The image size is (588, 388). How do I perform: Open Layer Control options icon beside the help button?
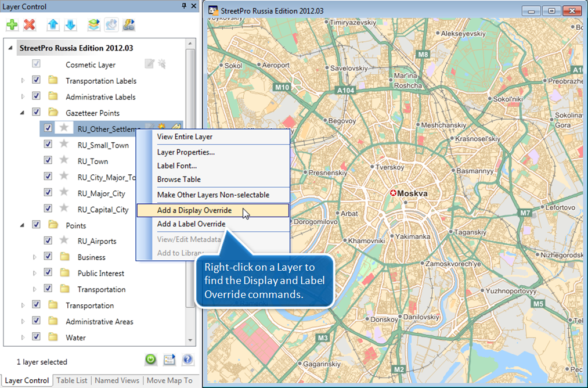pos(169,360)
